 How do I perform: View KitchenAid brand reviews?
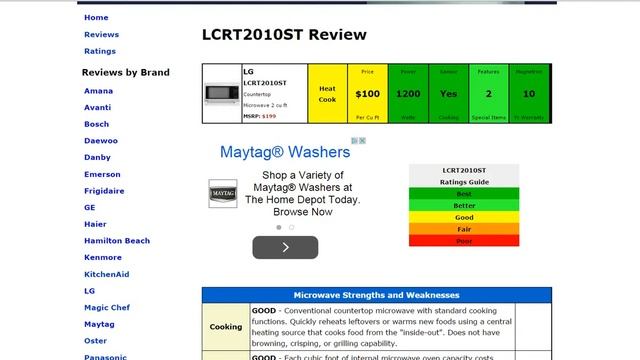pyautogui.click(x=107, y=274)
